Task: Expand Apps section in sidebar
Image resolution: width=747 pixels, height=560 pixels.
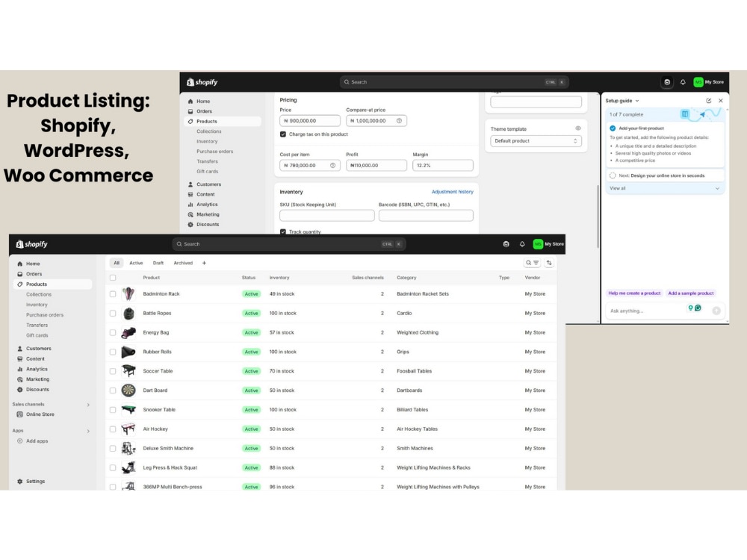Action: (88, 432)
